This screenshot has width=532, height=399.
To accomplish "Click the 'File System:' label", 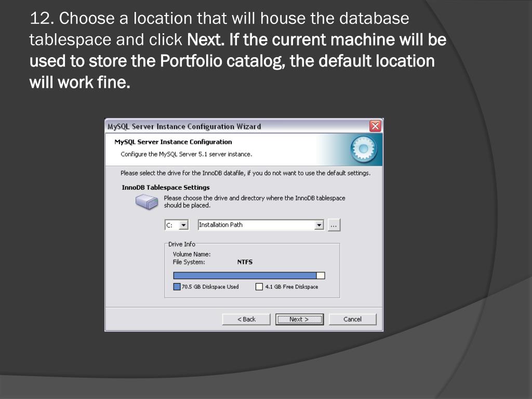I will [x=189, y=262].
